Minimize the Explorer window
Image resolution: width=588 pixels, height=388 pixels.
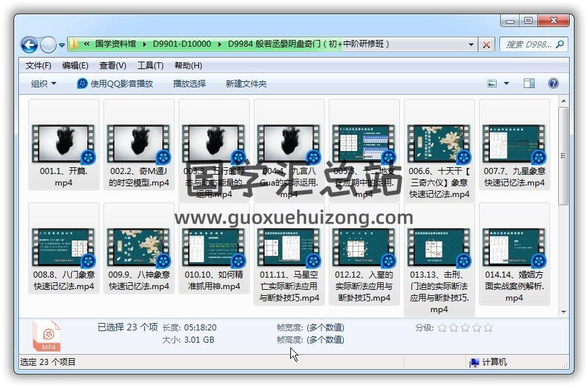[x=510, y=20]
